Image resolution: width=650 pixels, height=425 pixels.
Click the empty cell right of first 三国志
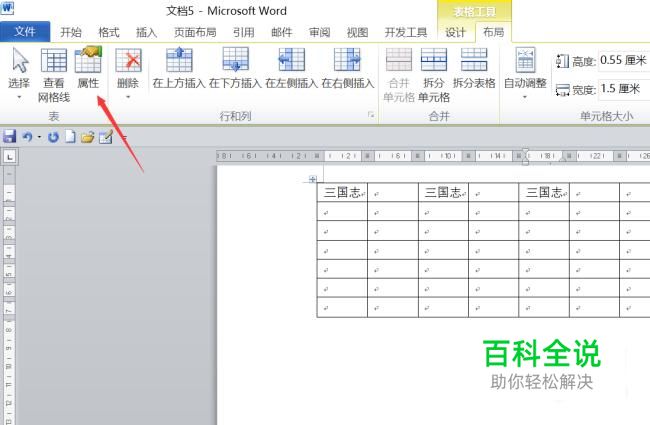(393, 192)
